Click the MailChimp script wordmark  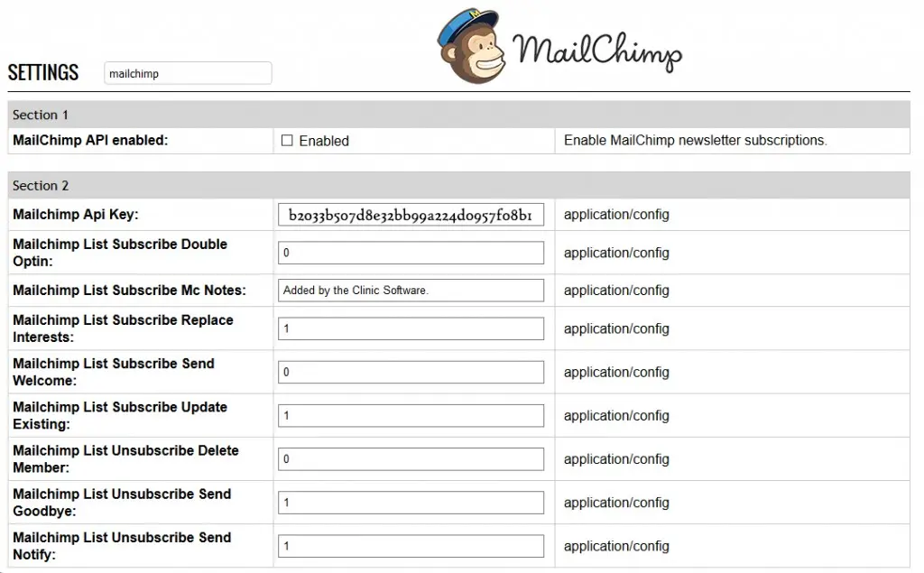tap(597, 51)
